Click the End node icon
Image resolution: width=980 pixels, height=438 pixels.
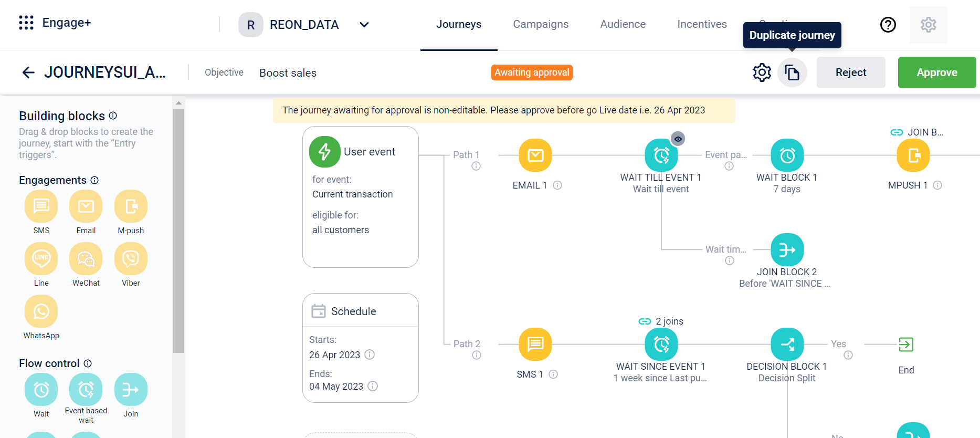(x=906, y=345)
